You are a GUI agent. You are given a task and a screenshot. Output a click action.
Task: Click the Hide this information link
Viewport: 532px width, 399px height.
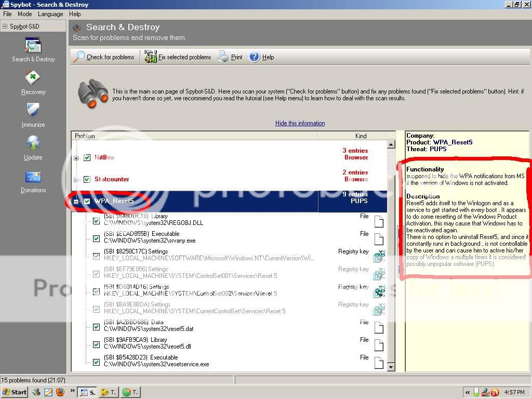[300, 123]
